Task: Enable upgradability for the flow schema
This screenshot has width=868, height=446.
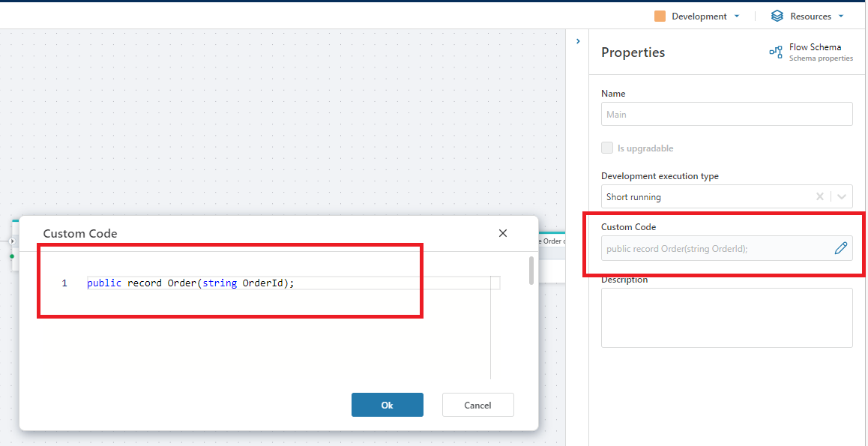Action: coord(607,148)
